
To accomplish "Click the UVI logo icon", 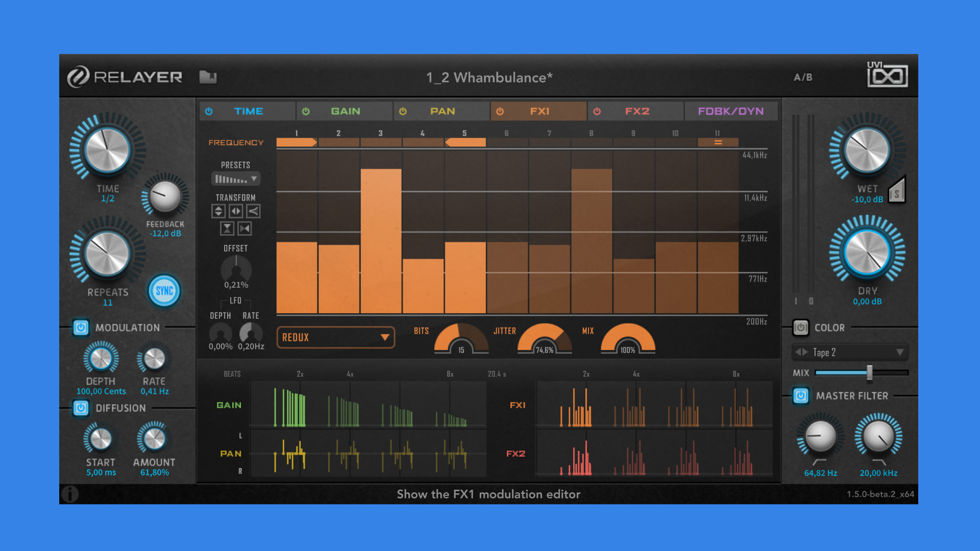I will click(x=887, y=75).
